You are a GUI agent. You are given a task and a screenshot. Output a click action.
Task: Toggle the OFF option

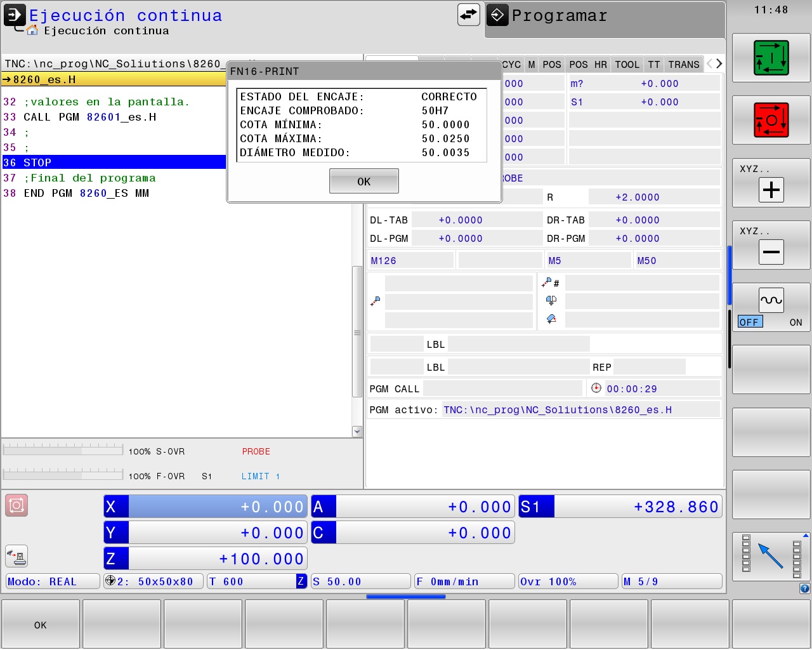750,322
